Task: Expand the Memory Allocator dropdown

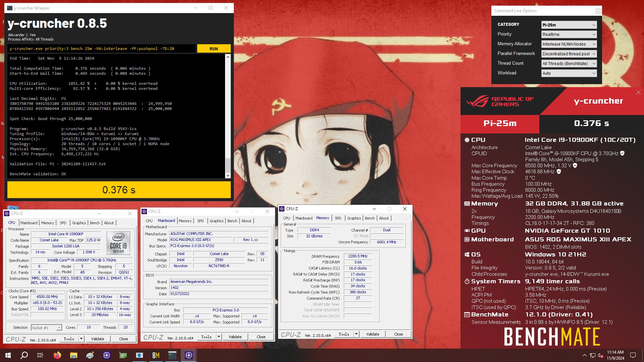Action: 569,44
